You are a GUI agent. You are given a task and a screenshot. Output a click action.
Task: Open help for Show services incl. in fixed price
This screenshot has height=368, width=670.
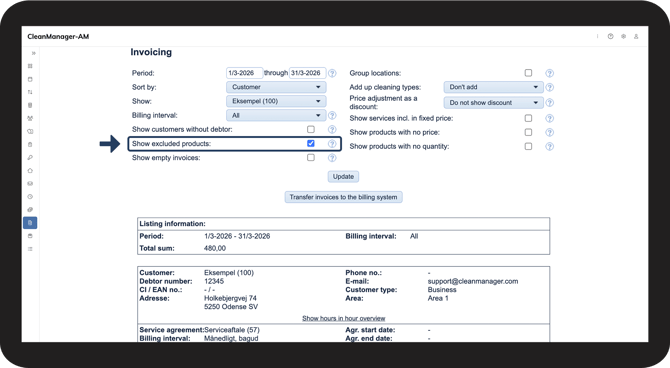point(550,118)
